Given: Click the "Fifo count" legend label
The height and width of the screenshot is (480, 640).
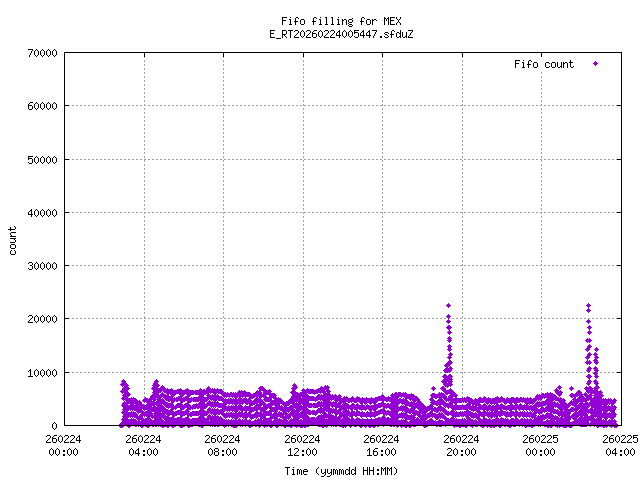Looking at the screenshot, I should [544, 64].
